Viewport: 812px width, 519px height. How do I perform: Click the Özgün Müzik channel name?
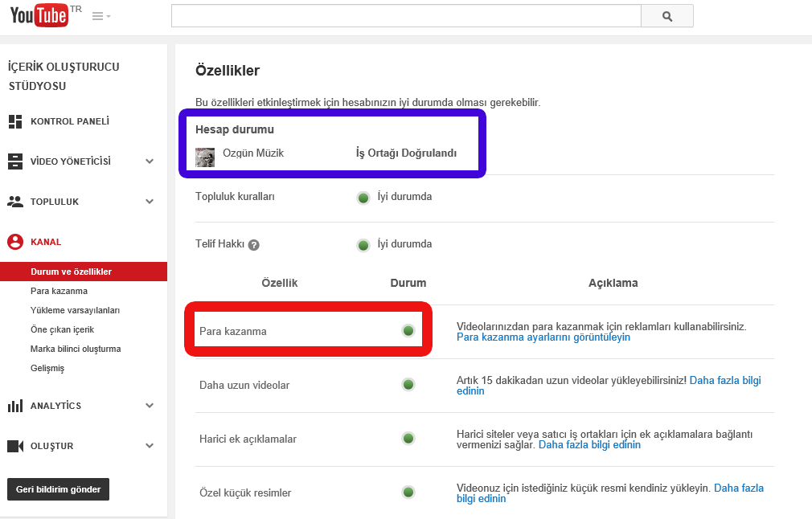(x=253, y=153)
